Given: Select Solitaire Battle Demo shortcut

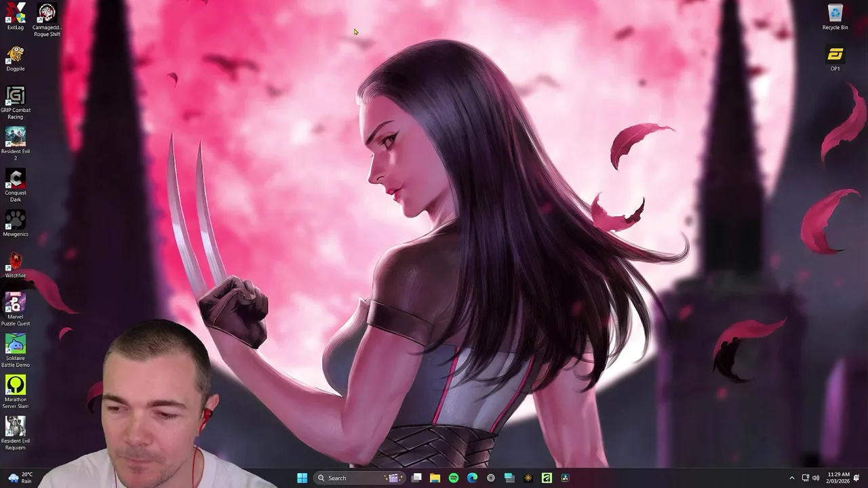Looking at the screenshot, I should (15, 350).
